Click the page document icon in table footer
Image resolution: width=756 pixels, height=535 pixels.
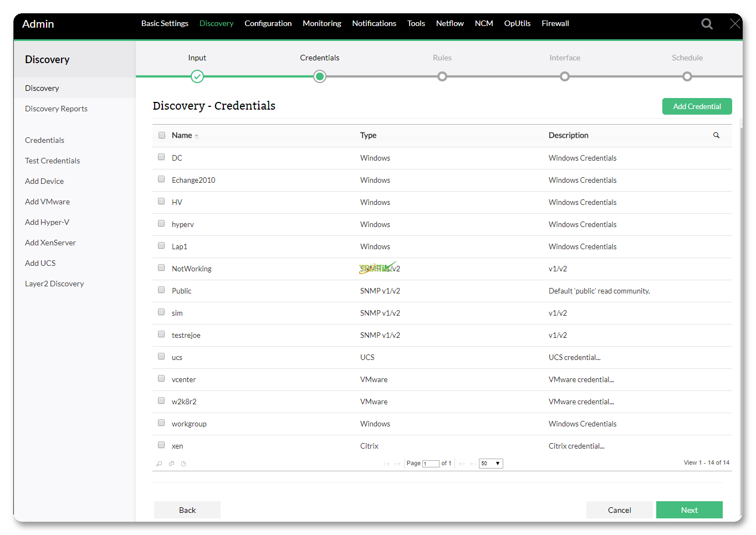click(x=183, y=464)
